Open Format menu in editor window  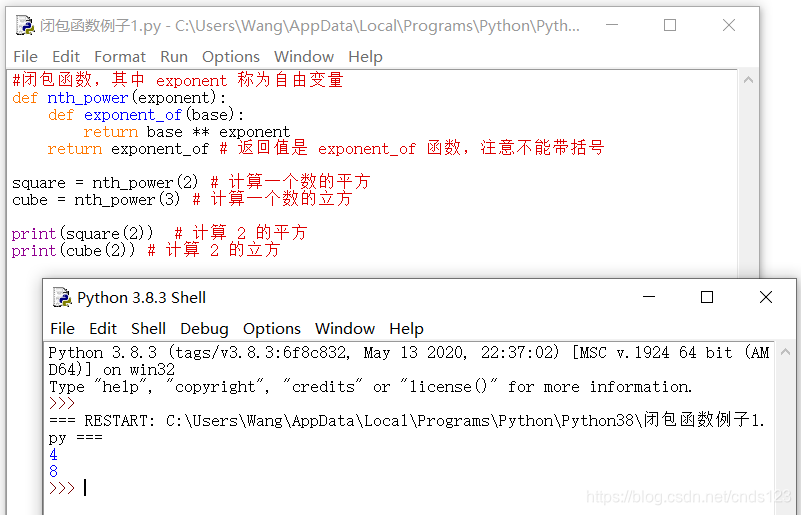point(120,57)
